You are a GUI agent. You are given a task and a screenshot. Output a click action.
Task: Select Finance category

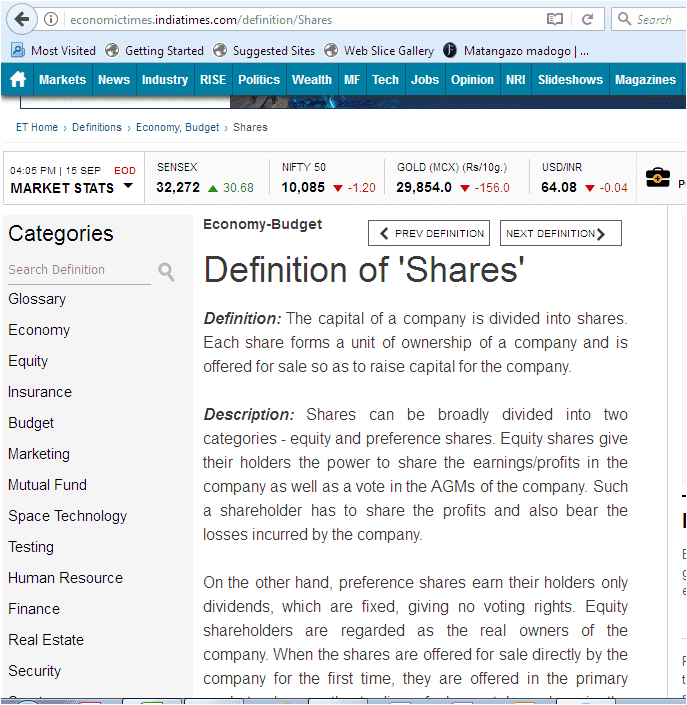coord(34,609)
